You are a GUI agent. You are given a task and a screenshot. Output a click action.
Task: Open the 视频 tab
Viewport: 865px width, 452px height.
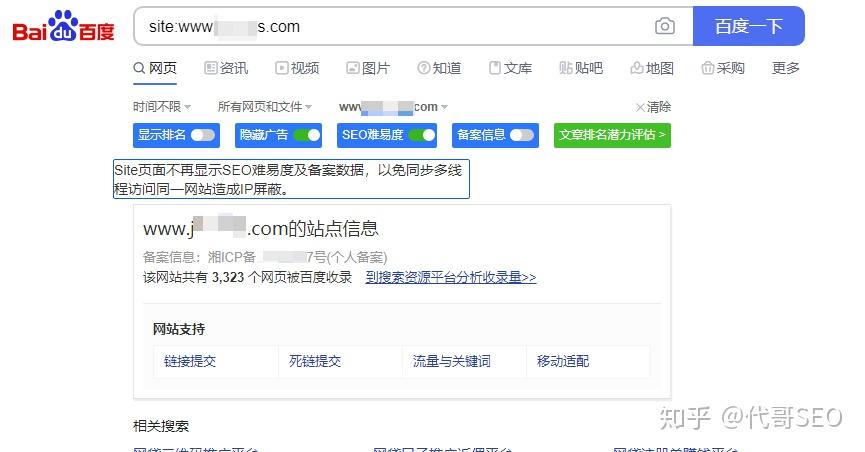pyautogui.click(x=297, y=68)
